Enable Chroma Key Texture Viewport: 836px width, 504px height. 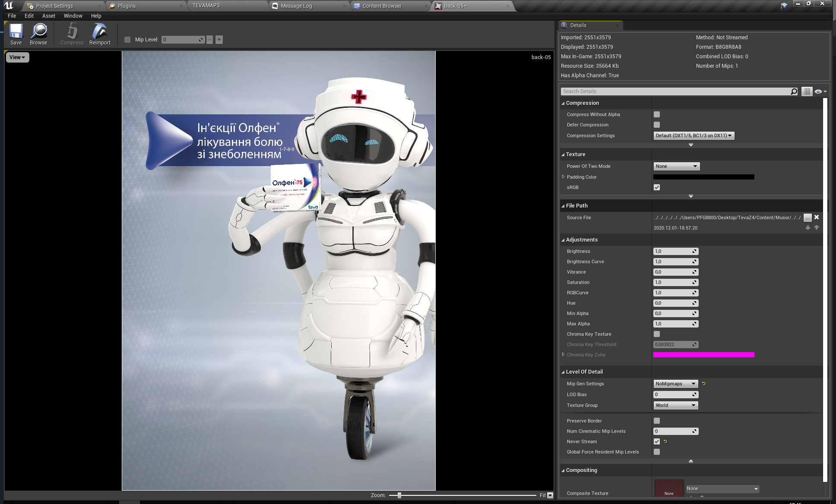(x=657, y=334)
